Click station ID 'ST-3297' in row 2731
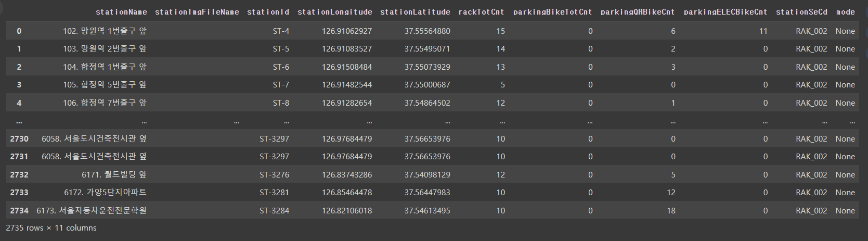 (x=274, y=157)
